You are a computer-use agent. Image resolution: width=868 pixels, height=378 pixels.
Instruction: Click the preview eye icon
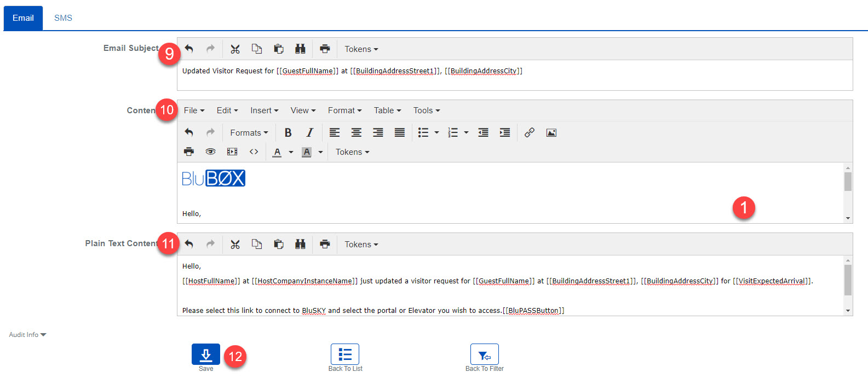(210, 152)
